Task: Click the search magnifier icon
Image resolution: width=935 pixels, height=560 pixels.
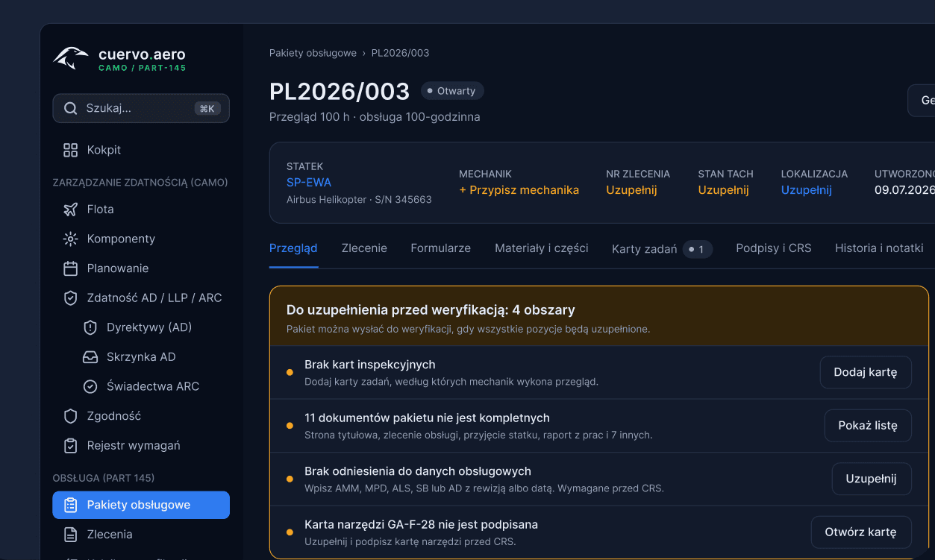Action: [x=71, y=108]
